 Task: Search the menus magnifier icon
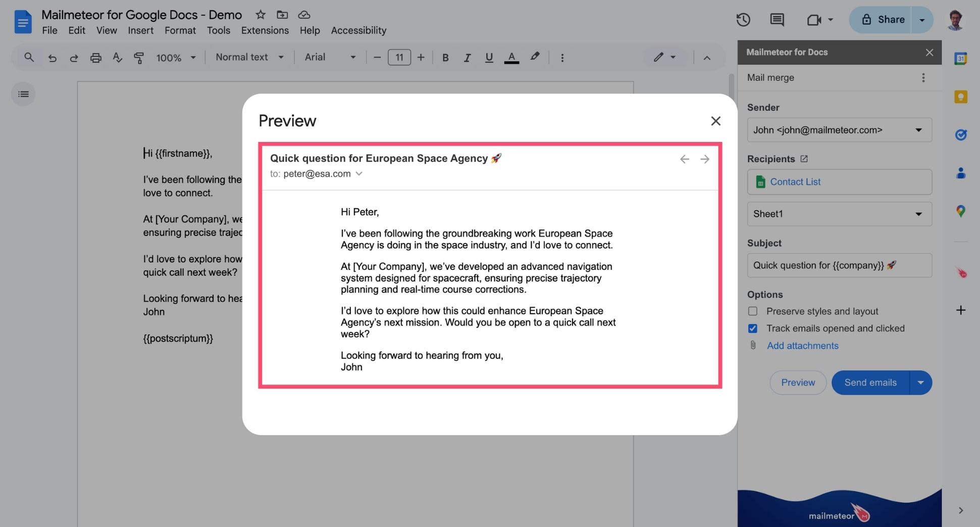coord(29,57)
